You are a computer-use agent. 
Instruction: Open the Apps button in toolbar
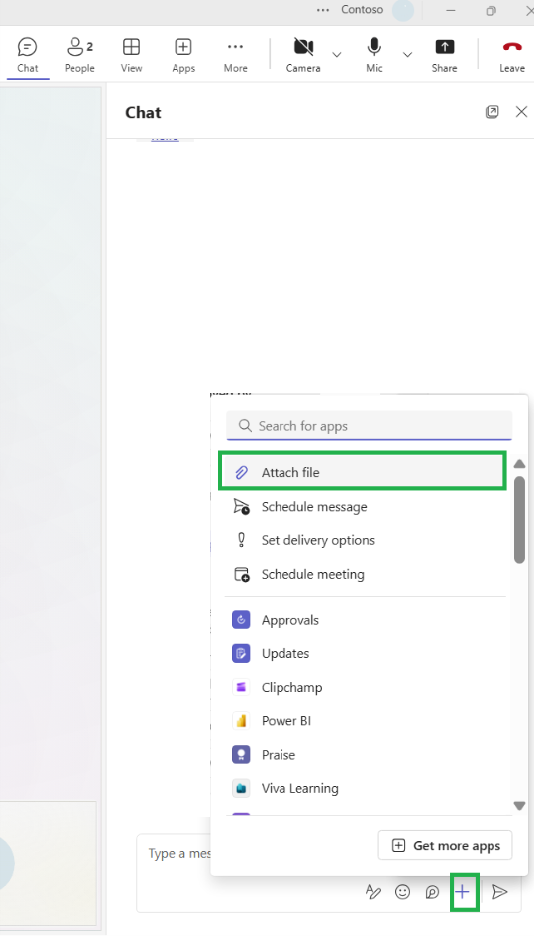pyautogui.click(x=183, y=55)
